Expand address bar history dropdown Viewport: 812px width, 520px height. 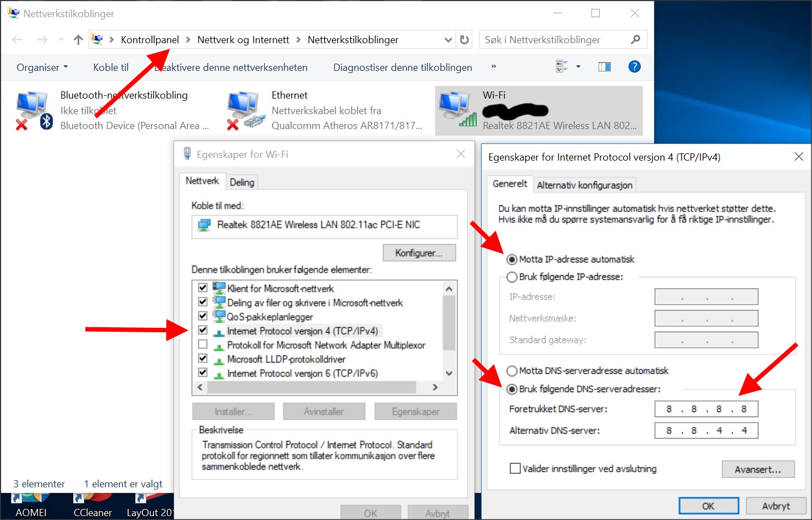tap(448, 39)
